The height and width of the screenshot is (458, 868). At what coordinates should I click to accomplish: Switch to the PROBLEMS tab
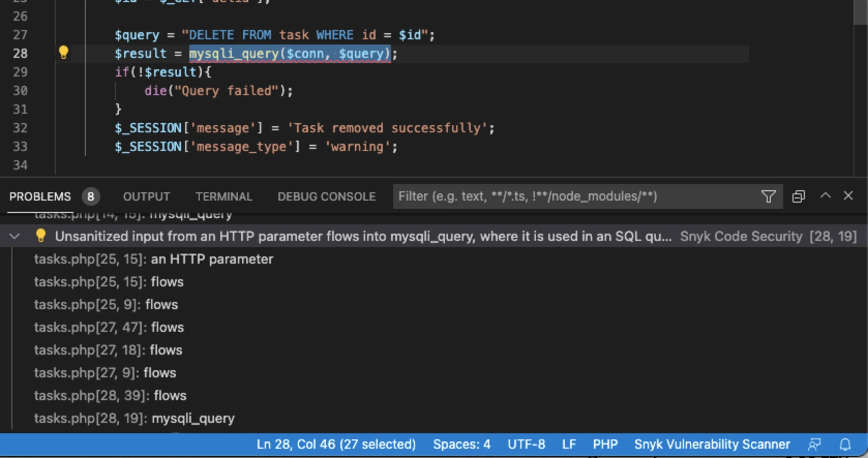tap(40, 196)
